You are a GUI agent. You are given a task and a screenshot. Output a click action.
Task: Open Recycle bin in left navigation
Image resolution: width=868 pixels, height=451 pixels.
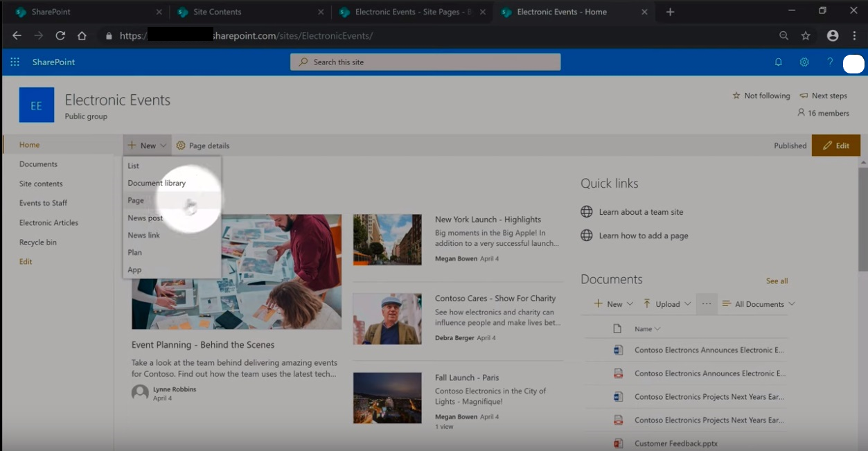tap(38, 242)
